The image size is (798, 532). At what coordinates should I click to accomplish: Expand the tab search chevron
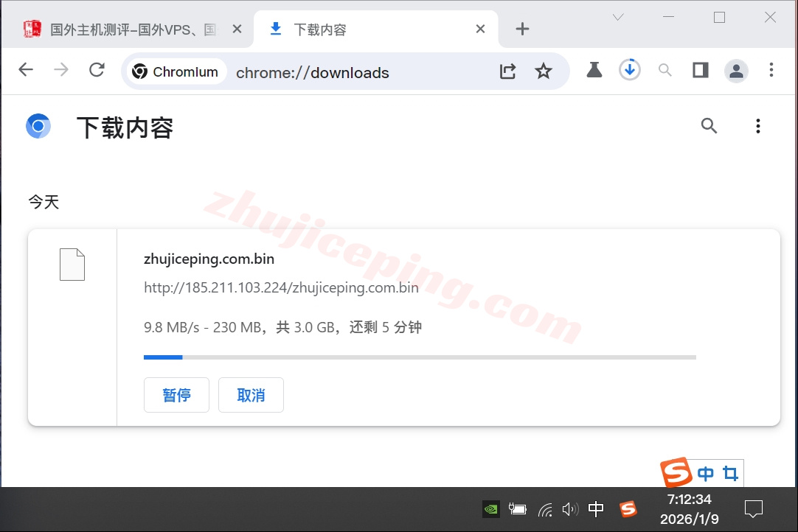pos(618,17)
